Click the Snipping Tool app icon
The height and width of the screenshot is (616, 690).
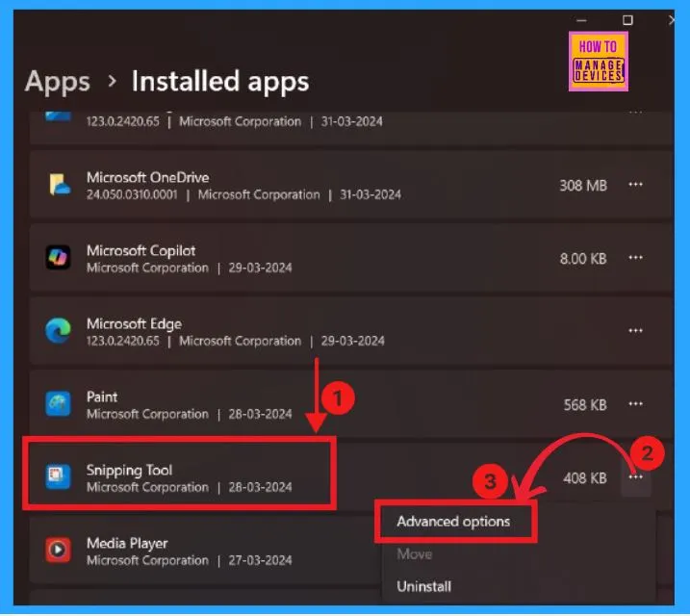click(x=58, y=476)
